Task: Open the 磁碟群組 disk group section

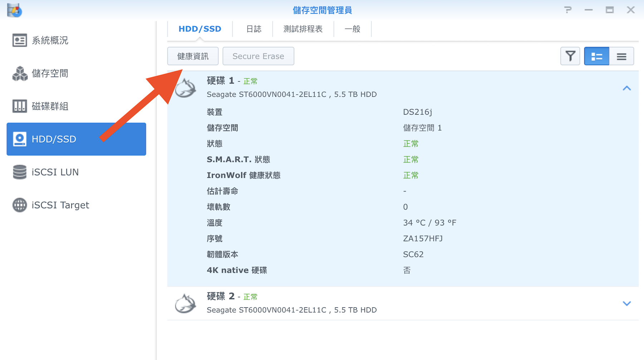Action: coord(50,106)
